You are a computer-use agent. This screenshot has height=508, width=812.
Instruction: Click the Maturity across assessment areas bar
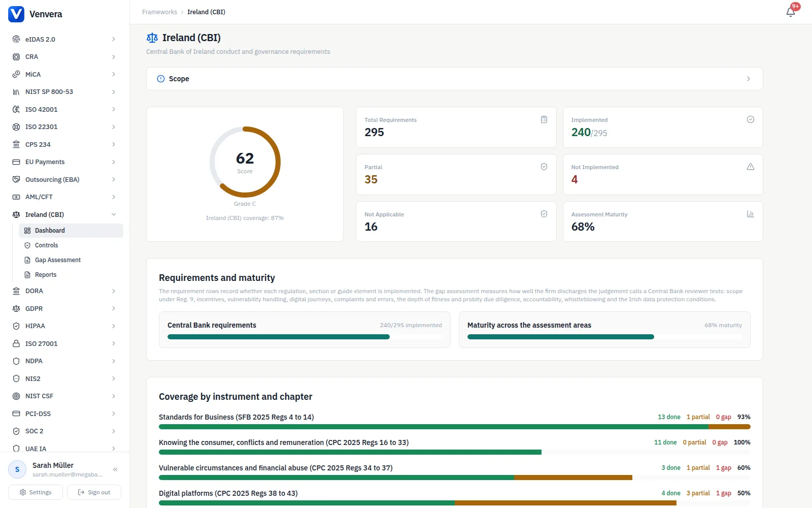tap(604, 337)
